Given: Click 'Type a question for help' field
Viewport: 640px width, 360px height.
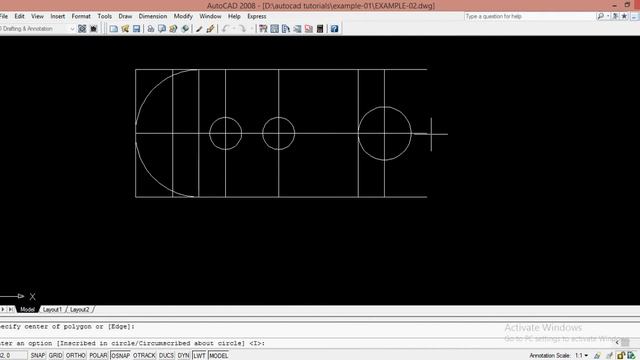Looking at the screenshot, I should coord(529,16).
